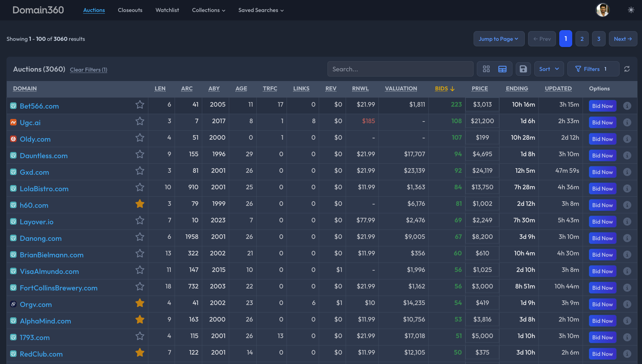
Task: Open info for FortCollinsBrewery.com
Action: tap(627, 288)
